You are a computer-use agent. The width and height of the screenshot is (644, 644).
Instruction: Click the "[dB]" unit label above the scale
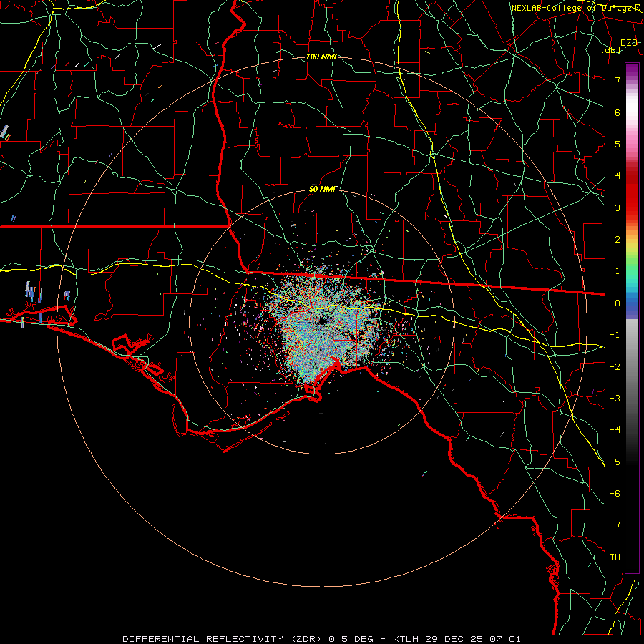point(610,50)
